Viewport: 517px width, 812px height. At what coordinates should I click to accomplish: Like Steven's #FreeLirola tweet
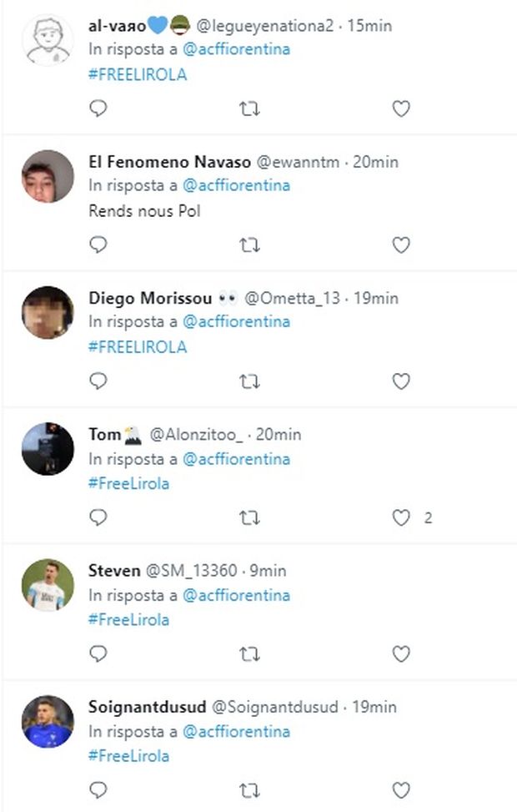point(401,654)
